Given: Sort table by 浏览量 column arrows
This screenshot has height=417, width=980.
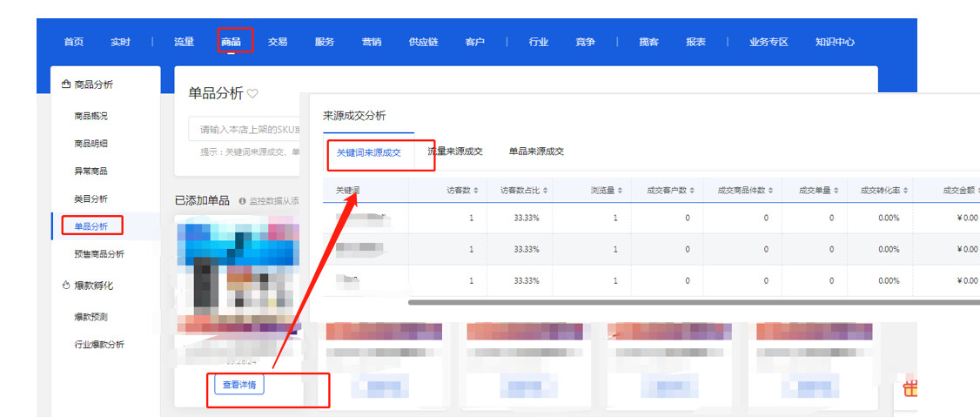Looking at the screenshot, I should pos(621,191).
